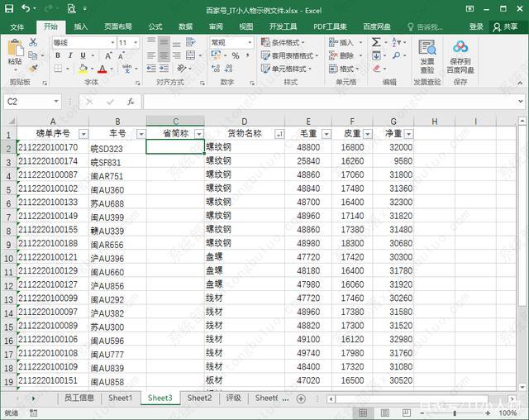Click Increase Indent icon
Image resolution: width=529 pixels, height=420 pixels.
click(164, 69)
